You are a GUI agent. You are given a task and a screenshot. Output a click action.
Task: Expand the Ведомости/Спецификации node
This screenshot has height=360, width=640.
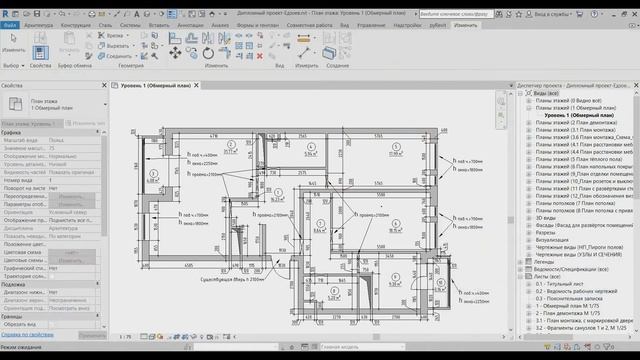[x=520, y=269]
